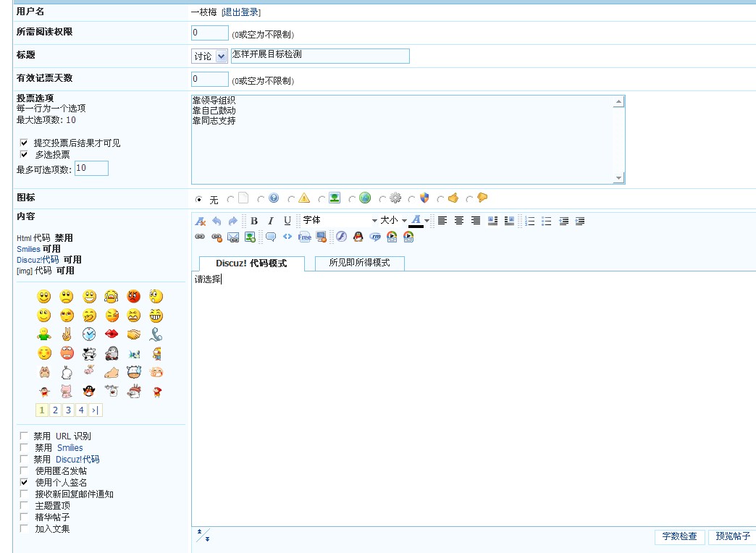756x553 pixels.
Task: Insert a quote using speech bubble icon
Action: coord(271,237)
